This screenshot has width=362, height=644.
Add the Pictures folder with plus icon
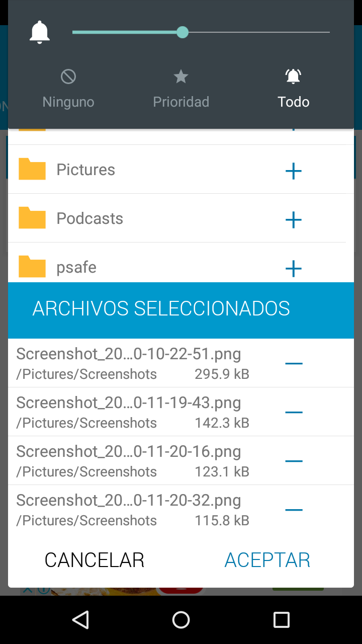coord(293,171)
